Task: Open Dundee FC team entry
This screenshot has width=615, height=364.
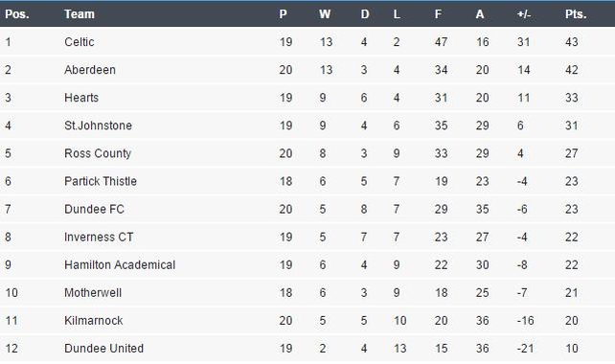Action: (94, 209)
